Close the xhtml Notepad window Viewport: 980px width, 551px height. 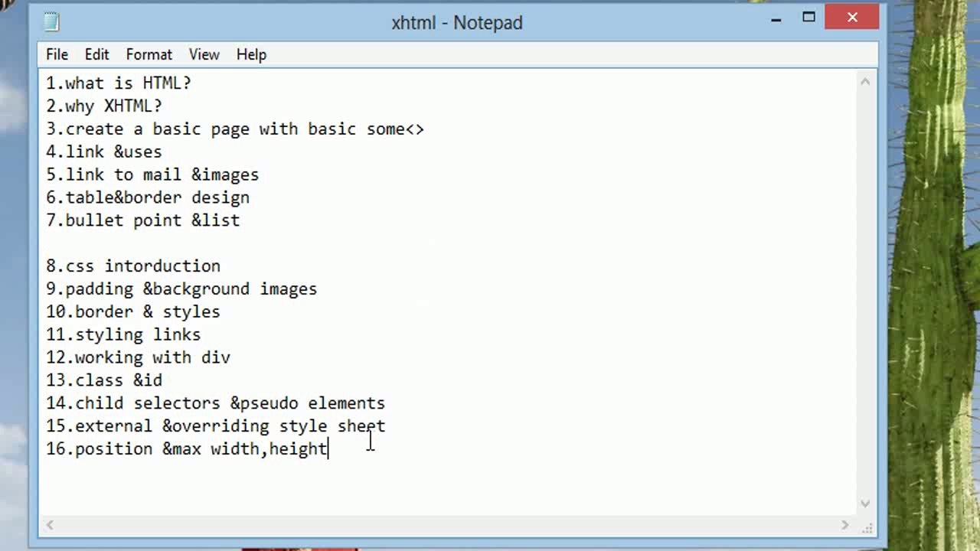pyautogui.click(x=852, y=18)
